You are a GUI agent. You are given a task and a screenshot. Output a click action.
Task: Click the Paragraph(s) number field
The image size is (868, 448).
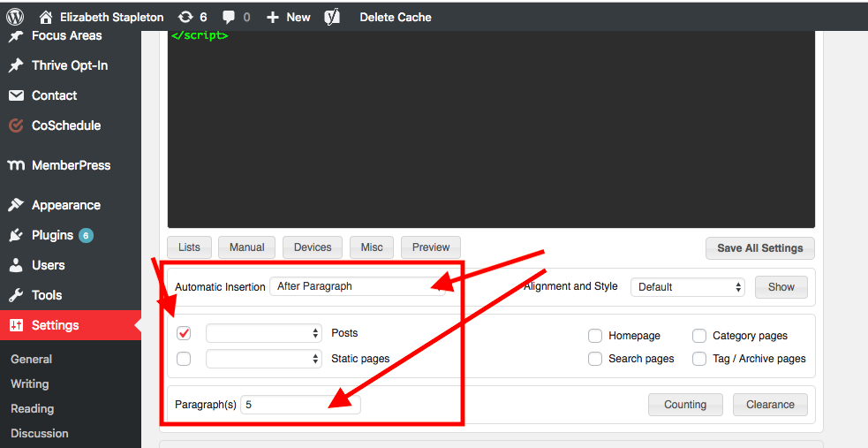(x=300, y=405)
